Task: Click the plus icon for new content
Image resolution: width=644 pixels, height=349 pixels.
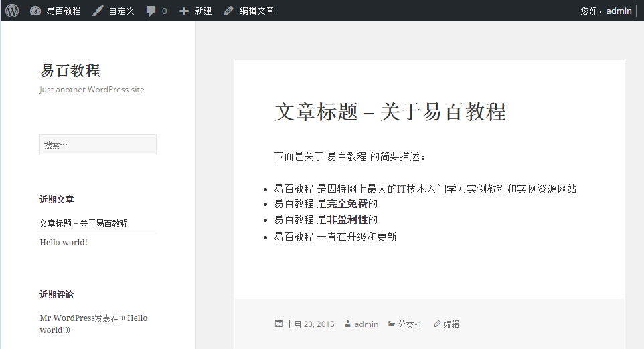Action: (184, 11)
